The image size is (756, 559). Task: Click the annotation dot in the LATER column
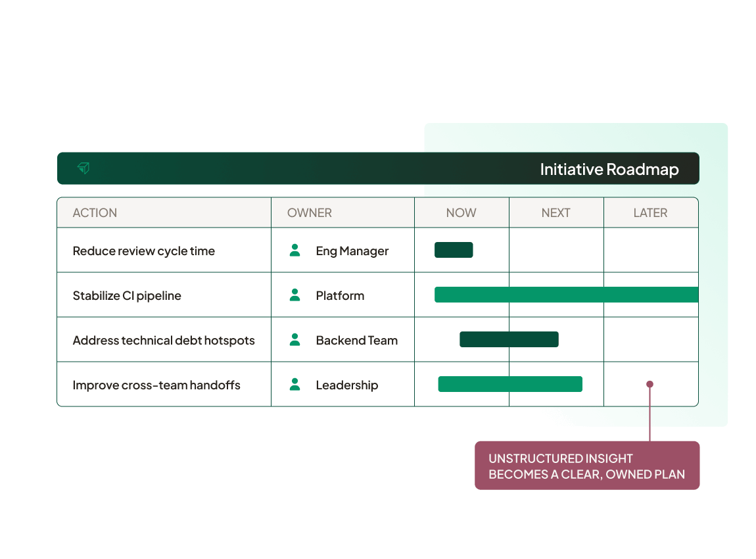650,384
